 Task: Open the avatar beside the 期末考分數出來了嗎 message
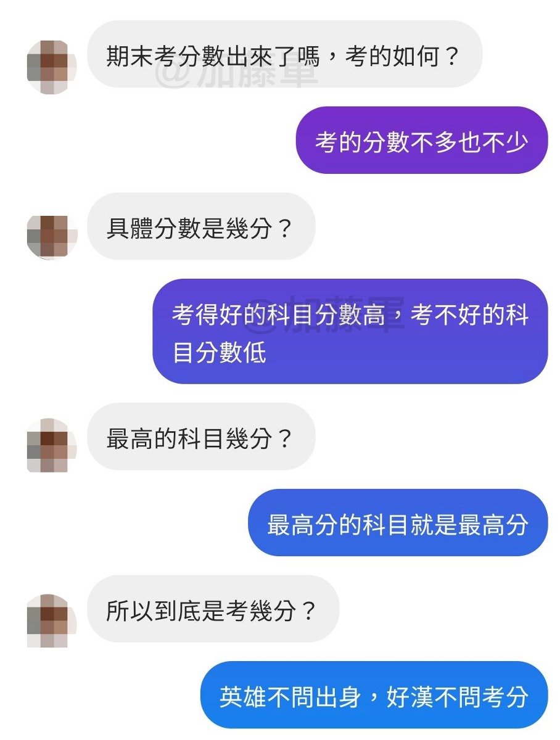point(52,67)
